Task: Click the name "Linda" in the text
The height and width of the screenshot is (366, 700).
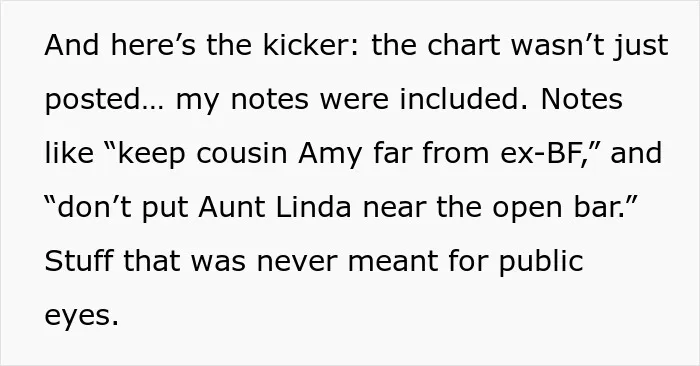Action: coord(313,207)
